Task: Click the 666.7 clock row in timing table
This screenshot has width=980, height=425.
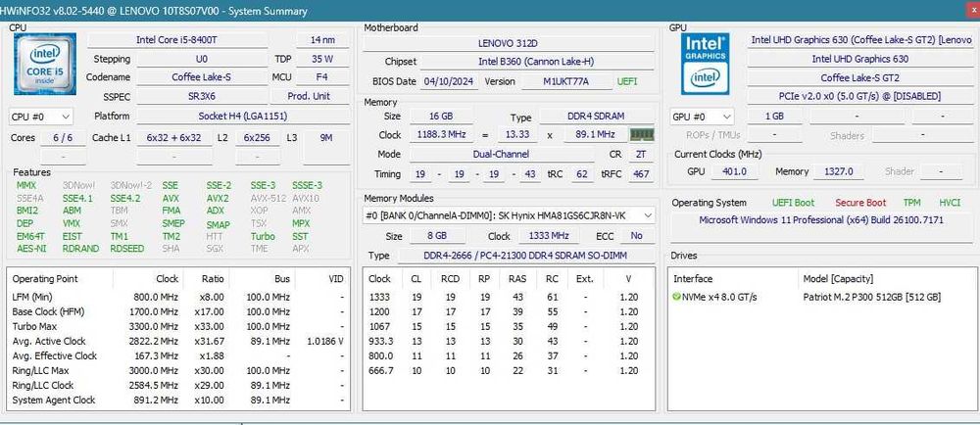Action: click(x=508, y=371)
